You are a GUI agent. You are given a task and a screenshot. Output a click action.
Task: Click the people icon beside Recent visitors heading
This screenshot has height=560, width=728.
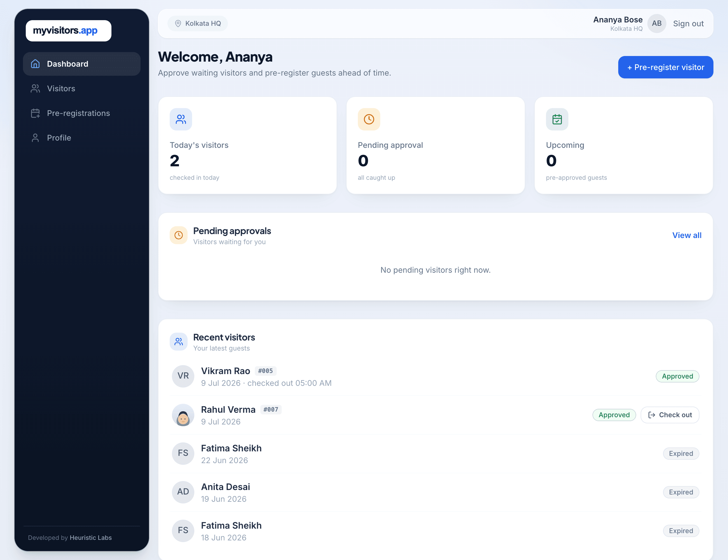point(179,342)
